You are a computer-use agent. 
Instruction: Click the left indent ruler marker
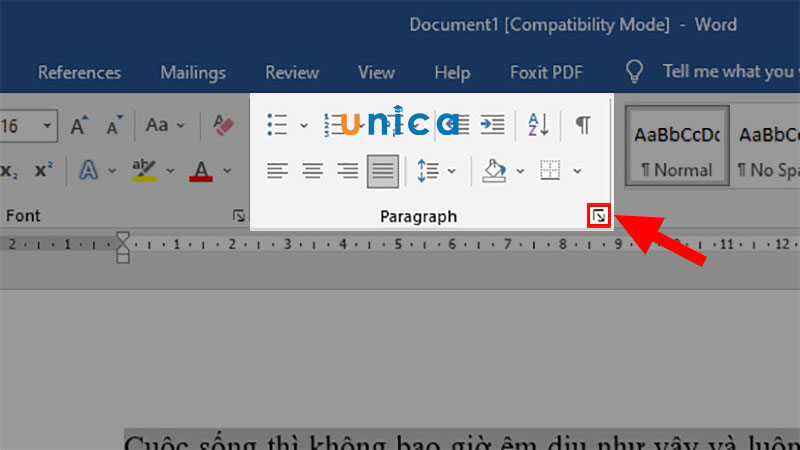[x=123, y=258]
